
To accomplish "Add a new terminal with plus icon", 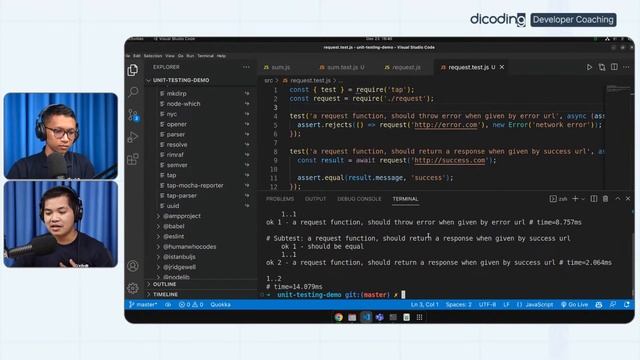I will point(575,199).
